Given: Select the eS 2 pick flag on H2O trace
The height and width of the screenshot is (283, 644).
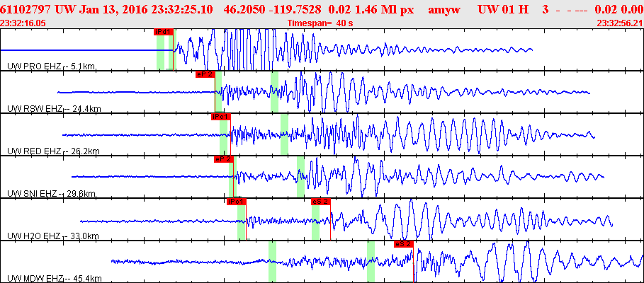Looking at the screenshot, I should pos(321,202).
